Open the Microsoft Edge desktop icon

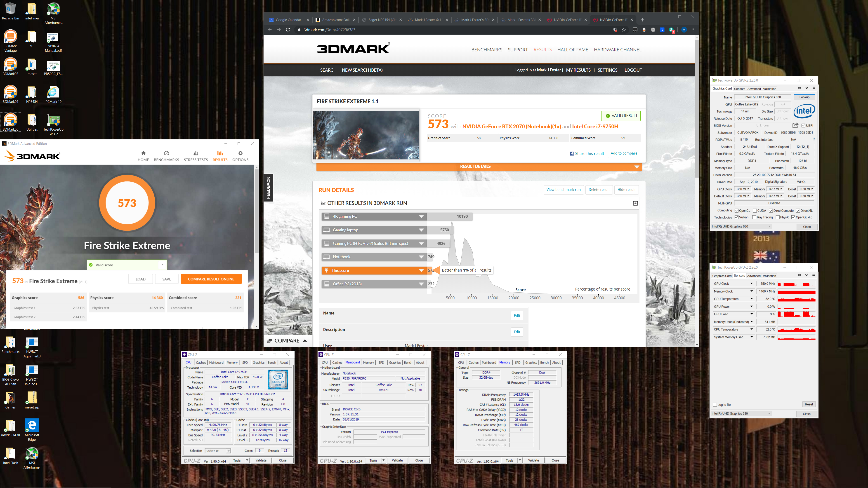click(32, 430)
